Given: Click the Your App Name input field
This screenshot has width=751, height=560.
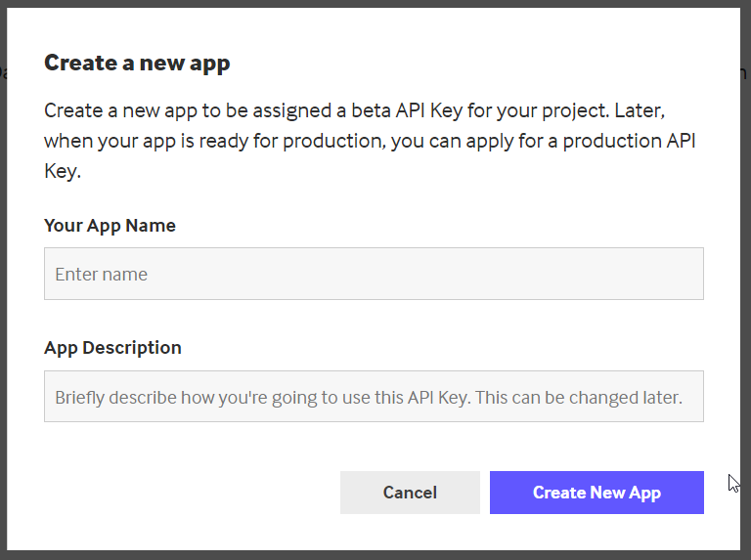Looking at the screenshot, I should [x=374, y=274].
